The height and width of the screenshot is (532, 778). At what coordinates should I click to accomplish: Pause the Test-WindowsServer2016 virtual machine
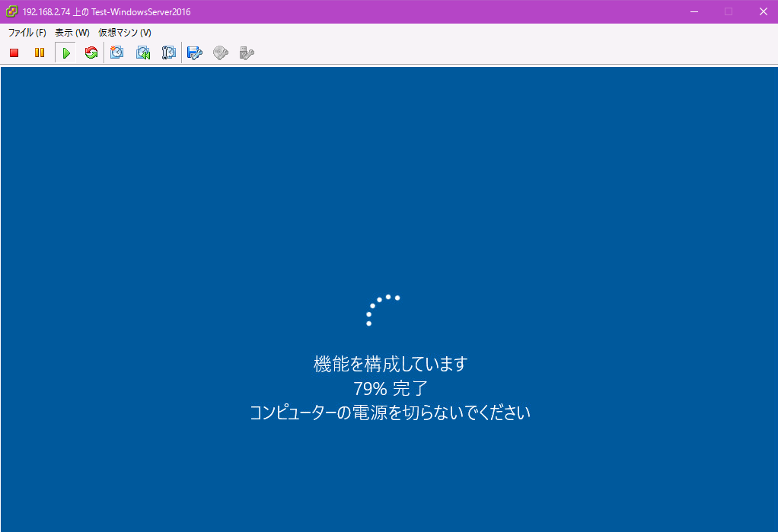(39, 53)
